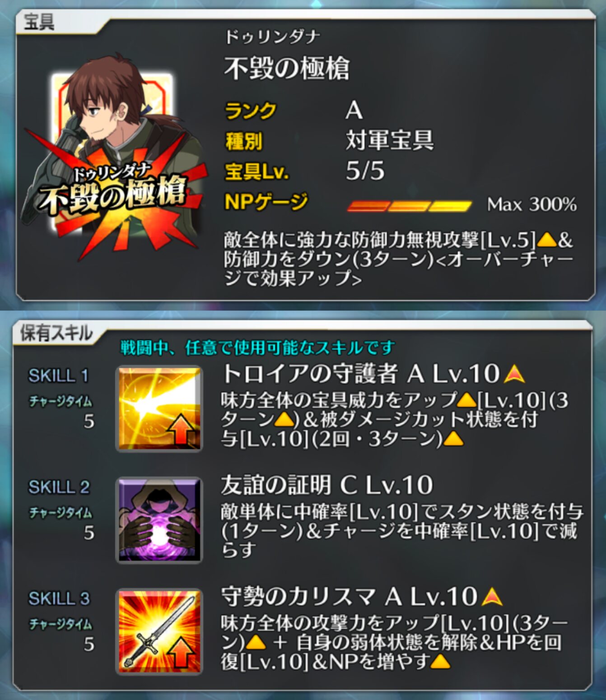Tap upgrade triangle beside トロイアの守護者 title
Viewport: 606px width, 700px height.
[x=514, y=374]
